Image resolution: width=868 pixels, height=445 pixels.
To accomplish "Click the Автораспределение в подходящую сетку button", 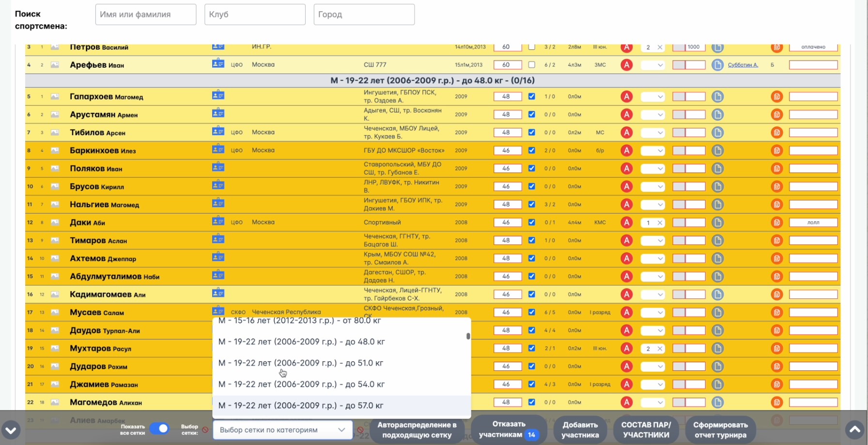I will 418,430.
